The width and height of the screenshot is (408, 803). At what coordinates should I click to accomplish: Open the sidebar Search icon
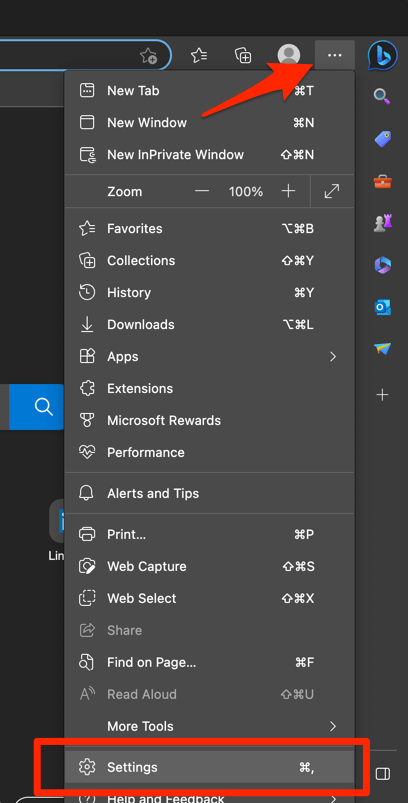[x=382, y=96]
